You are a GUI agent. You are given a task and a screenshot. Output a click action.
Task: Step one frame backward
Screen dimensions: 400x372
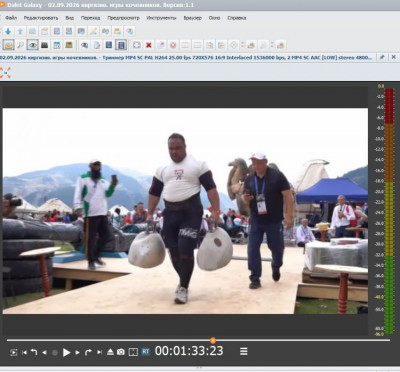point(44,352)
